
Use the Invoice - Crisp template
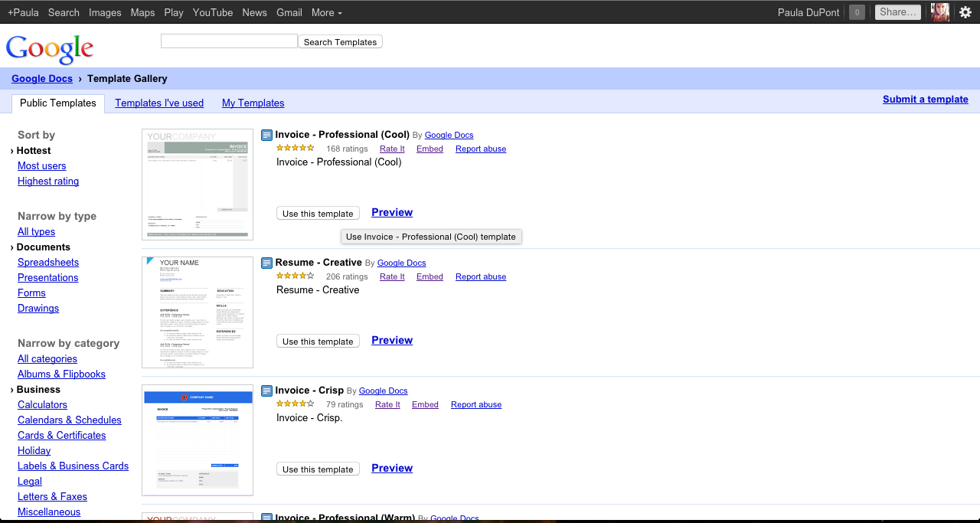[318, 469]
